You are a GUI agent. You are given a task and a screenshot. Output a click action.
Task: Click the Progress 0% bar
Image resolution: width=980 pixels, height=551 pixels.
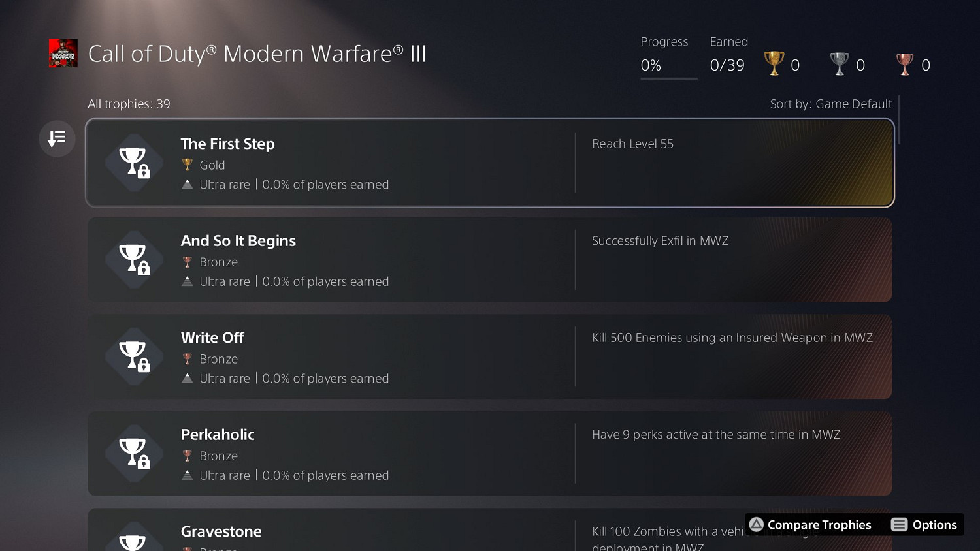click(x=669, y=78)
